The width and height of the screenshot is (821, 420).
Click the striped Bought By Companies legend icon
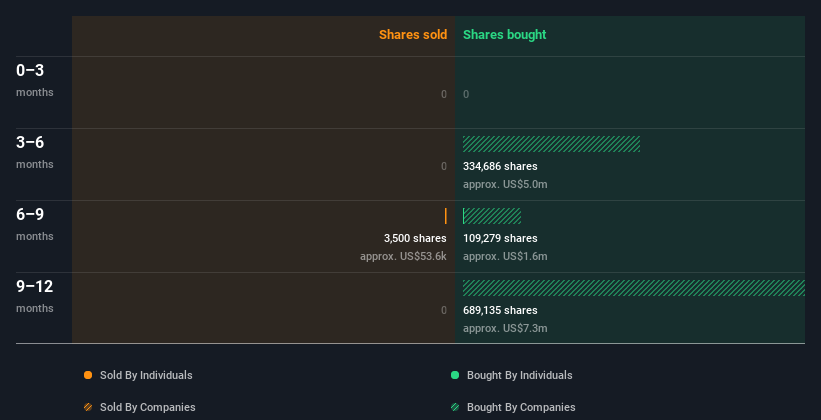455,407
